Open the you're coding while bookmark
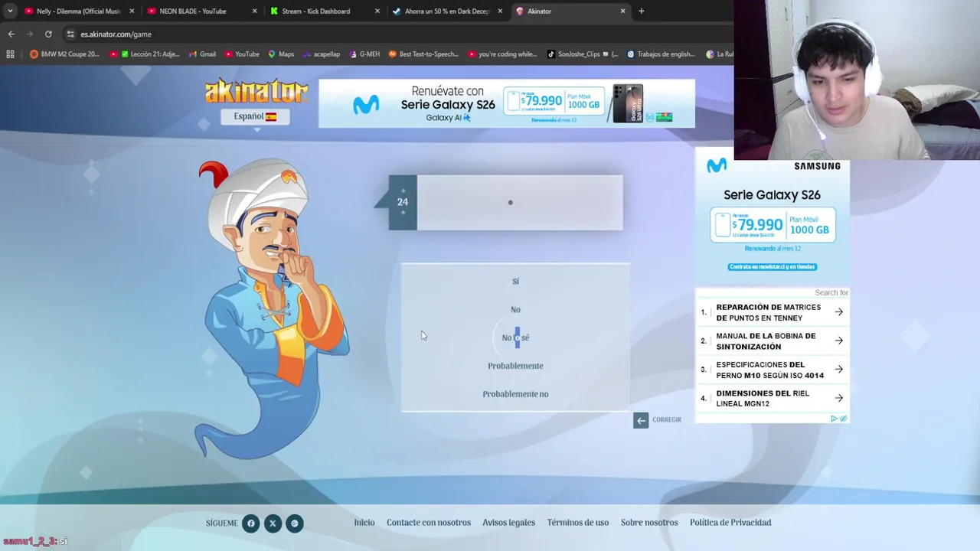 (502, 54)
